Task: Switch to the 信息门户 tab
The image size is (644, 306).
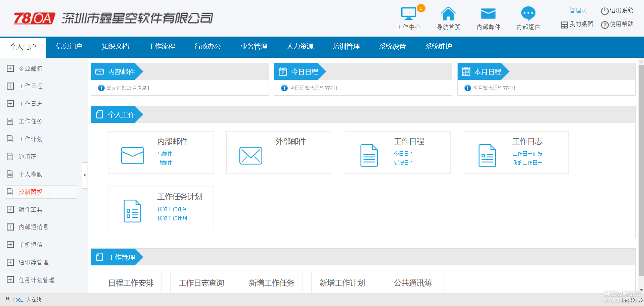Action: [x=69, y=47]
